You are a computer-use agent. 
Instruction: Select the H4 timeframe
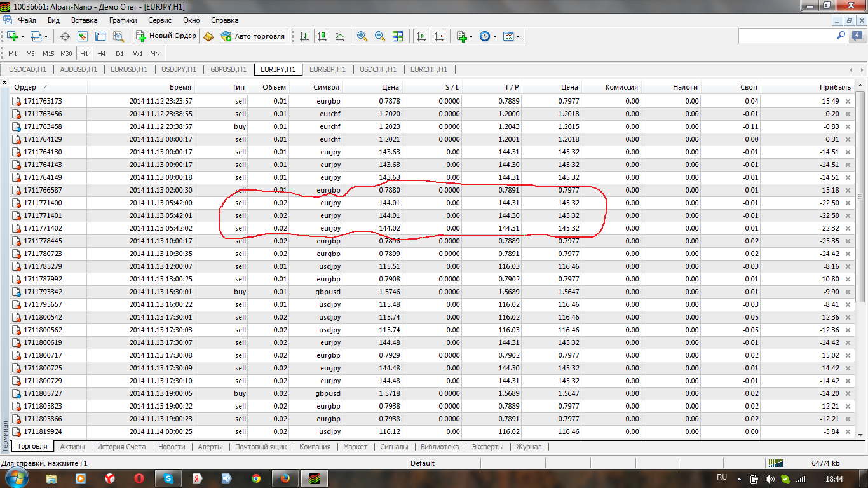(102, 54)
